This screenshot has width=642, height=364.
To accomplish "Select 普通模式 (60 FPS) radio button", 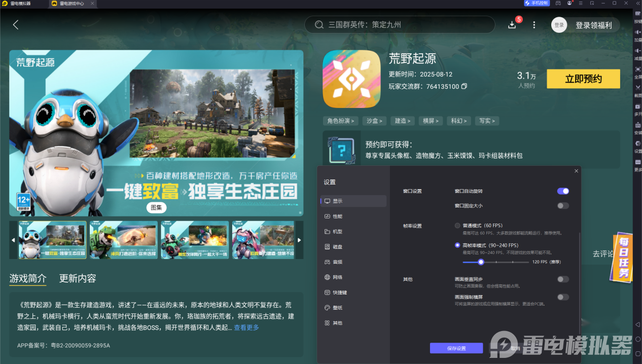I will tap(457, 226).
